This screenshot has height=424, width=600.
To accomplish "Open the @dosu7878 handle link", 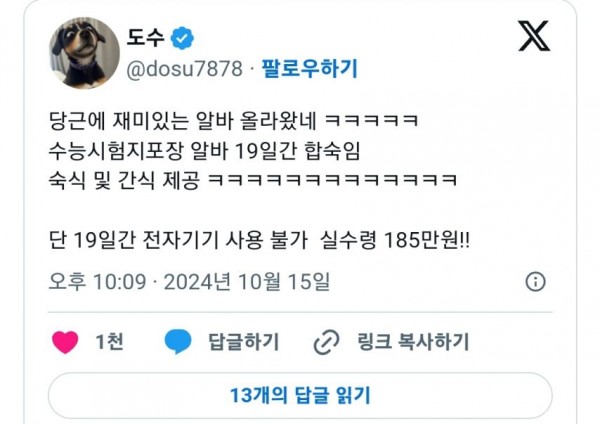I will [x=184, y=69].
